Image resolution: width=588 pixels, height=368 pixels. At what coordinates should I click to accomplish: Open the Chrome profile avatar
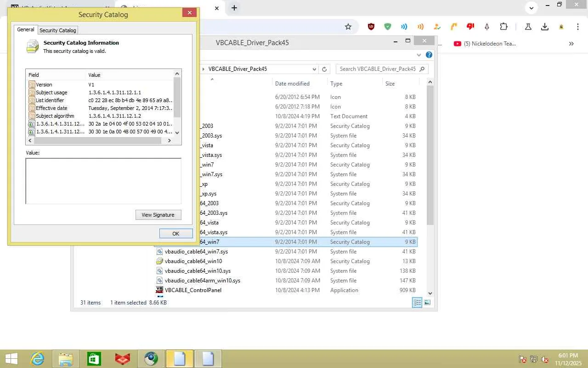[x=561, y=27]
